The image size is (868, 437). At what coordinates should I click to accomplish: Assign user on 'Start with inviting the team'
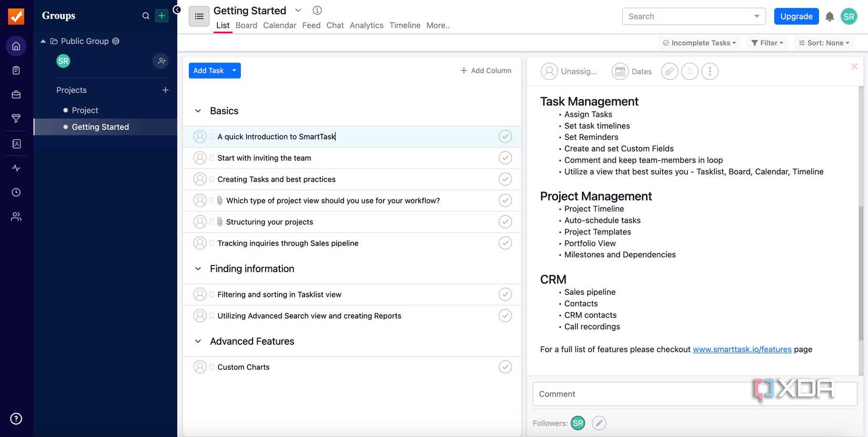200,158
